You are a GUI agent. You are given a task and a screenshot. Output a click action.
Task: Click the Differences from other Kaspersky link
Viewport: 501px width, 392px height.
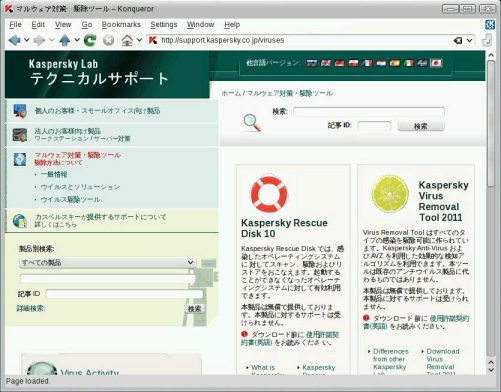[391, 363]
